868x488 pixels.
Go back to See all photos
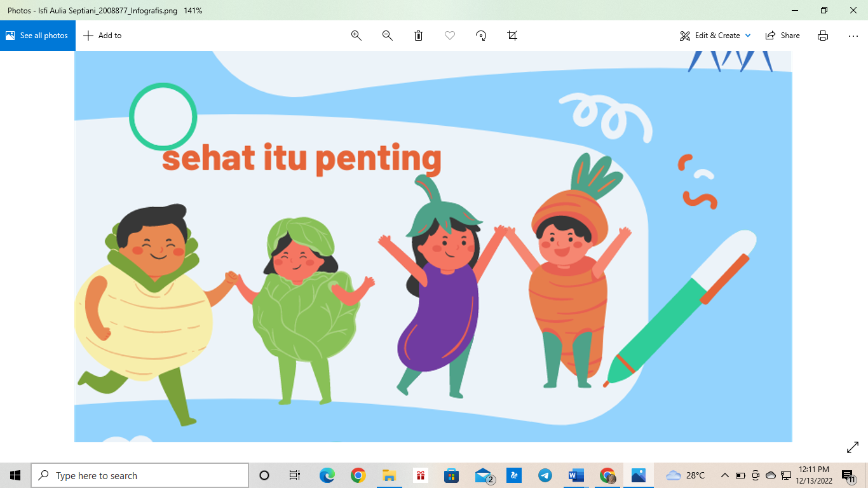pos(37,36)
